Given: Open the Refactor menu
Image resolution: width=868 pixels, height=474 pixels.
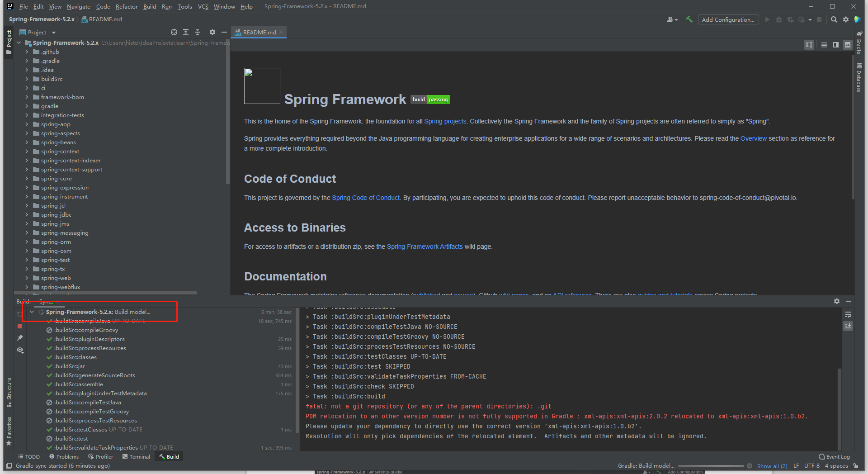Looking at the screenshot, I should pyautogui.click(x=127, y=6).
